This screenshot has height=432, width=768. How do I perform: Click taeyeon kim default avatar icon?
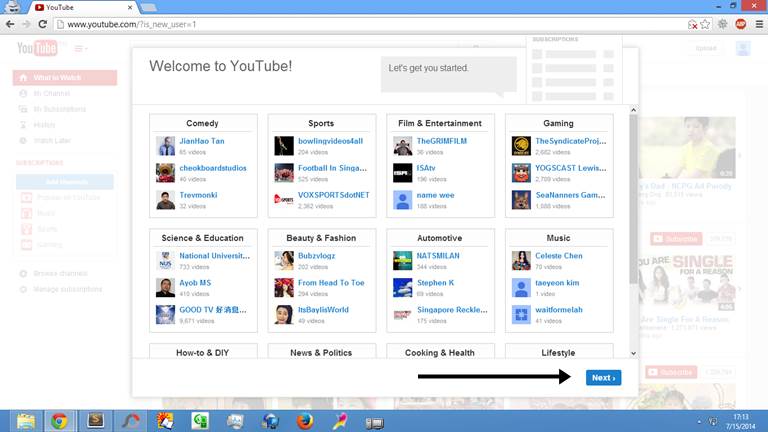point(521,288)
